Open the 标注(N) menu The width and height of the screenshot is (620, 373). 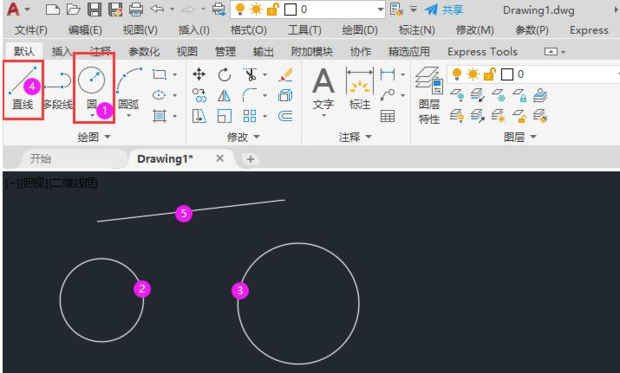coord(417,30)
